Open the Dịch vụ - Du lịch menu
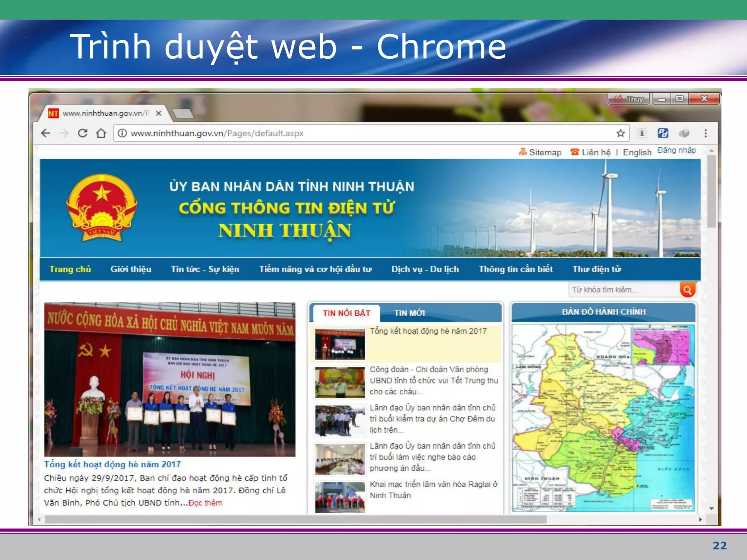 pos(425,269)
